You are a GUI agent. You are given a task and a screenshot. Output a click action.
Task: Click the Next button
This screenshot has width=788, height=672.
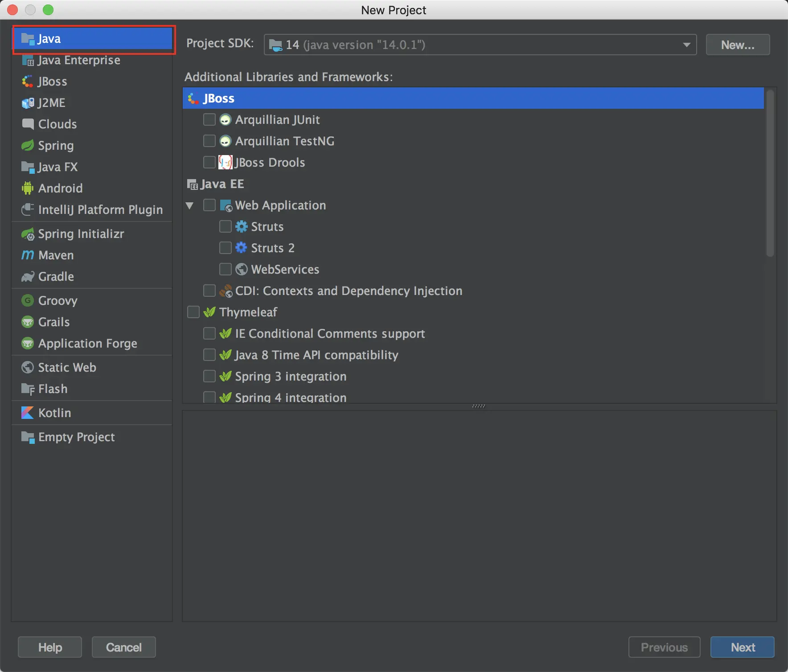point(743,647)
